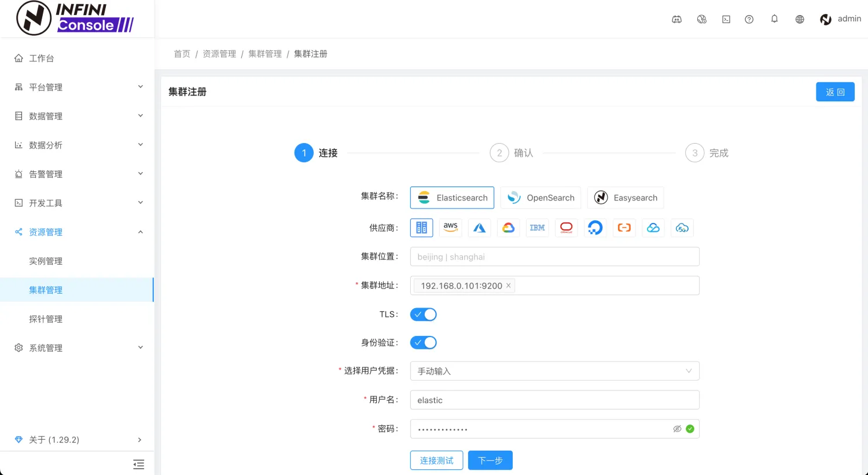Select the 5G cloud provider icon
The width and height of the screenshot is (868, 475).
[682, 228]
